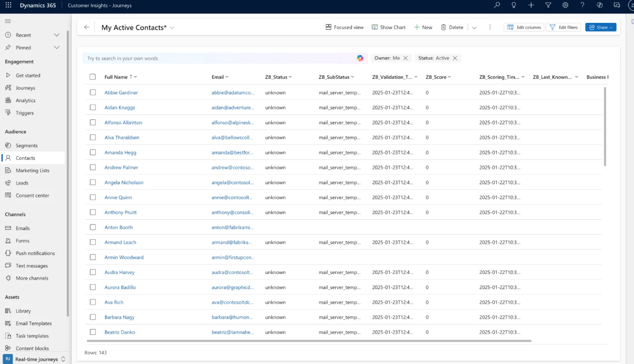Tick the checkbox for Anton Booth's row
This screenshot has width=634, height=364.
[93, 227]
